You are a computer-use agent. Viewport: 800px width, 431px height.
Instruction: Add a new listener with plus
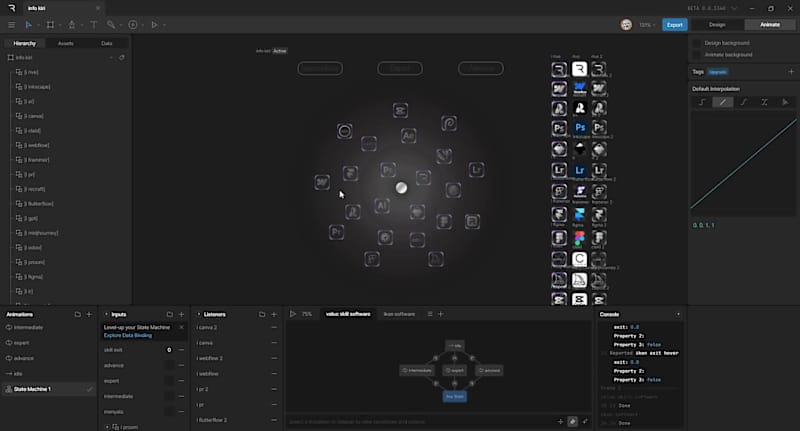pyautogui.click(x=274, y=314)
